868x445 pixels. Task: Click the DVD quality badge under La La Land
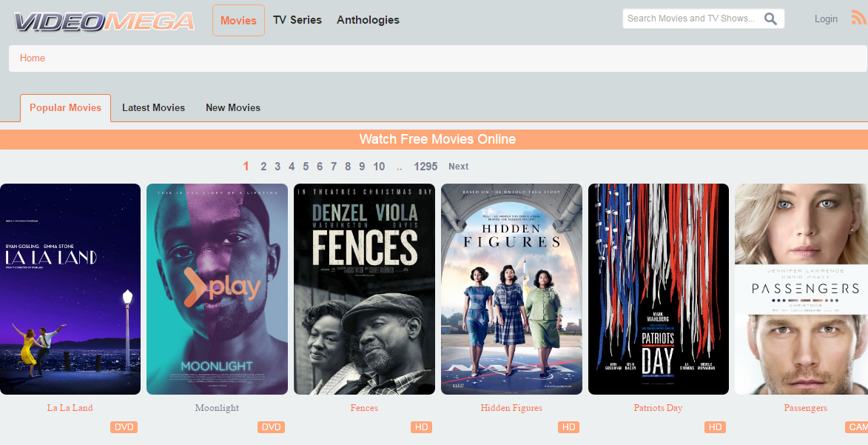[124, 427]
